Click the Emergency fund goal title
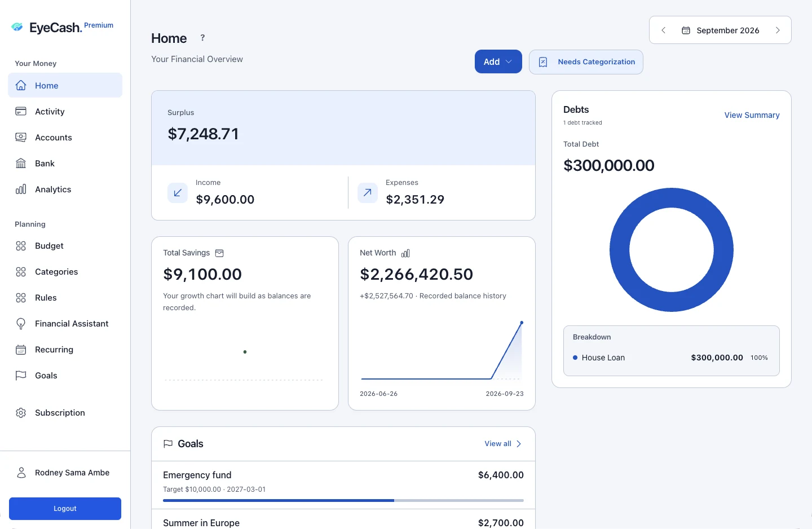 point(197,475)
